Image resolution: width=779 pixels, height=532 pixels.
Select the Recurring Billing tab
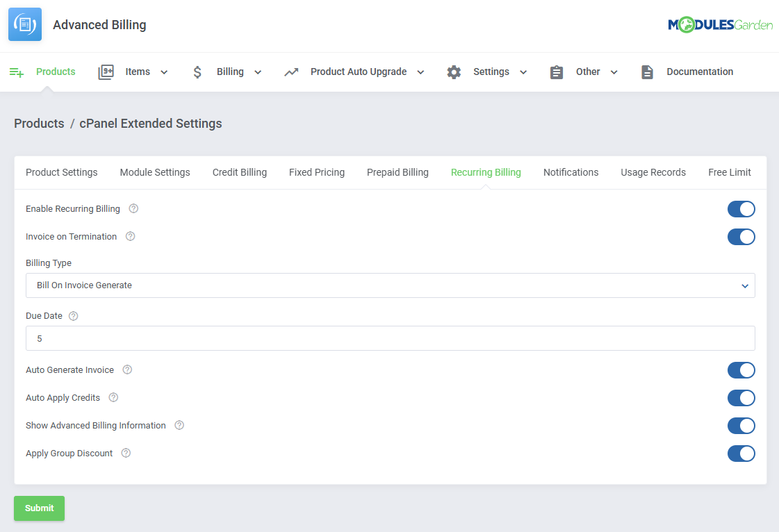click(x=486, y=172)
